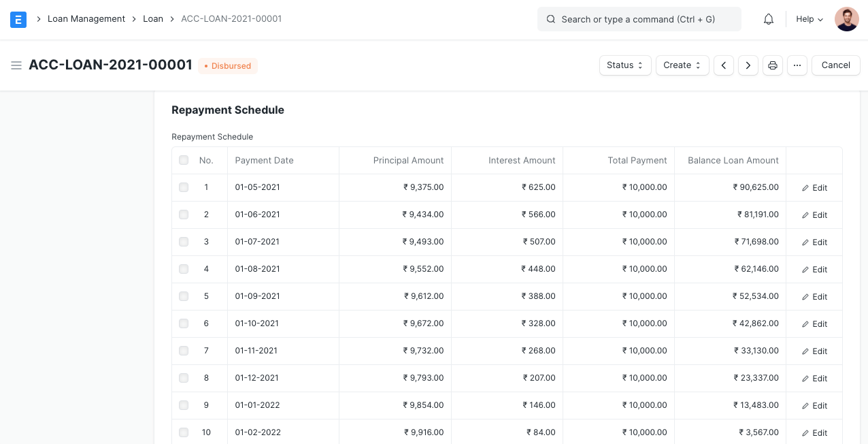
Task: Edit repayment row 1
Action: coord(814,188)
